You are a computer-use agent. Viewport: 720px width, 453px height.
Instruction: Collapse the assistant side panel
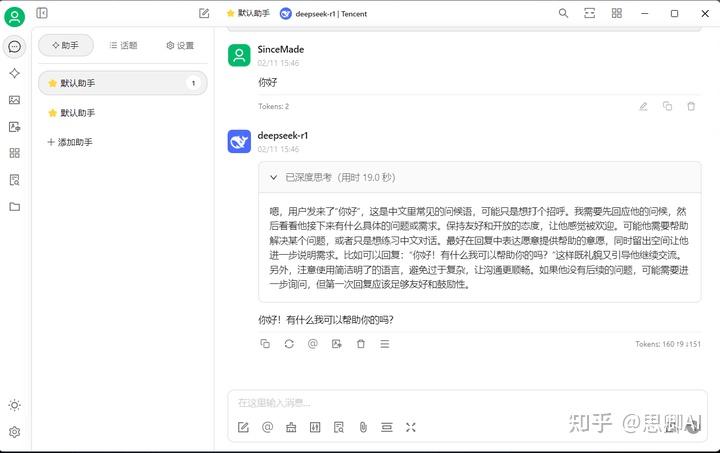click(x=42, y=13)
